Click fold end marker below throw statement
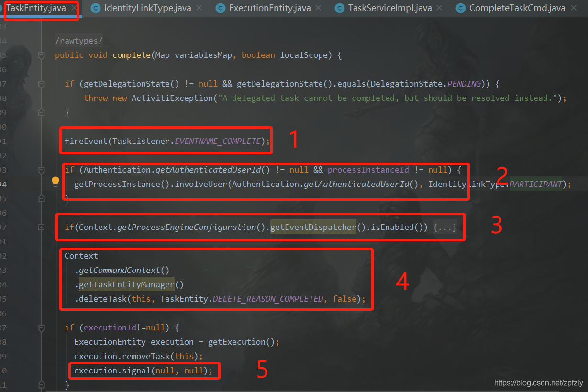588x392 pixels. [x=41, y=112]
